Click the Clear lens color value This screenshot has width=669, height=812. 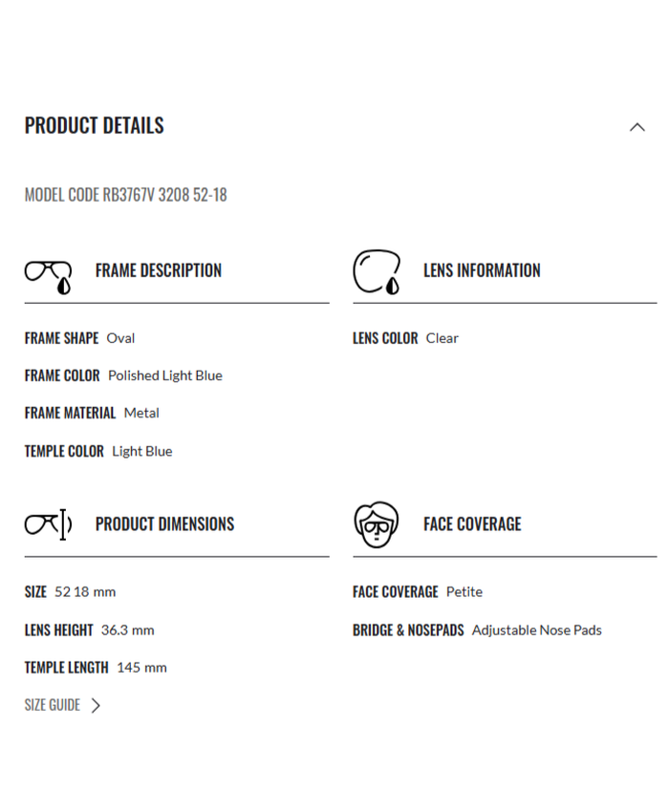442,338
